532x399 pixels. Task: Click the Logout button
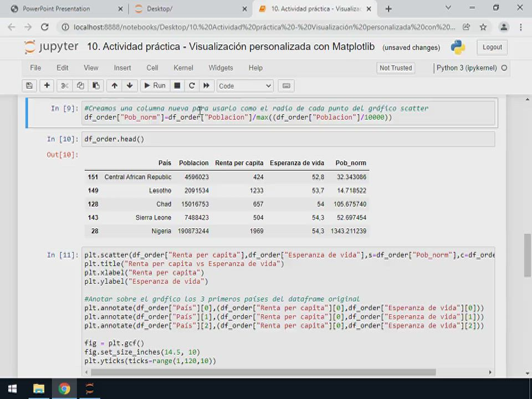[x=492, y=47]
